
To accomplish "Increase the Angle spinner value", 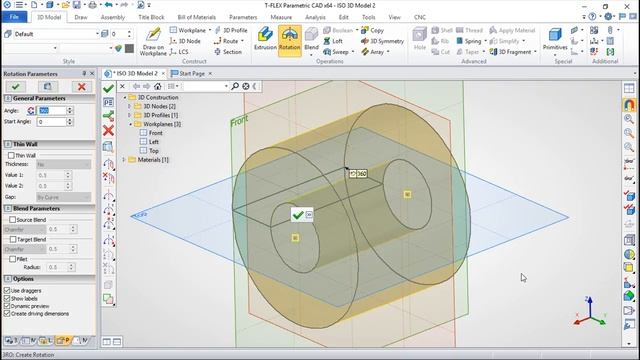I will point(70,109).
